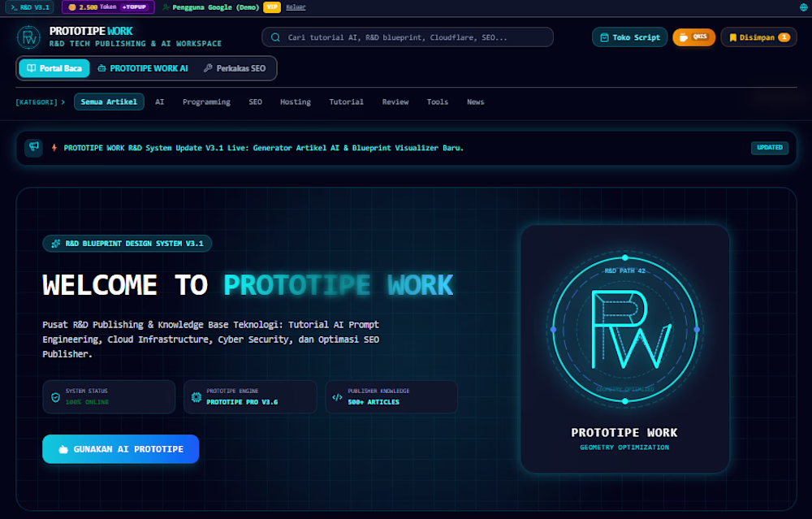This screenshot has width=812, height=519.
Task: Click the shield check icon in System Status
Action: tap(55, 397)
